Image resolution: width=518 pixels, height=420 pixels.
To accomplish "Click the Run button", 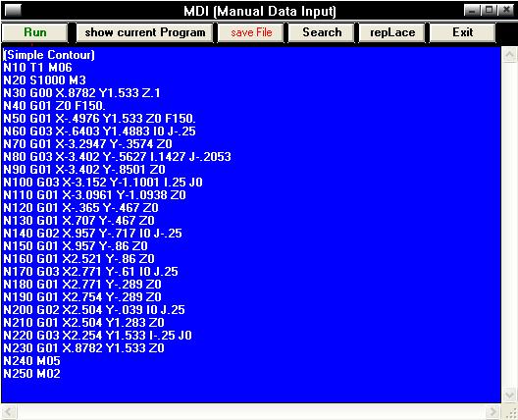I will [x=34, y=32].
